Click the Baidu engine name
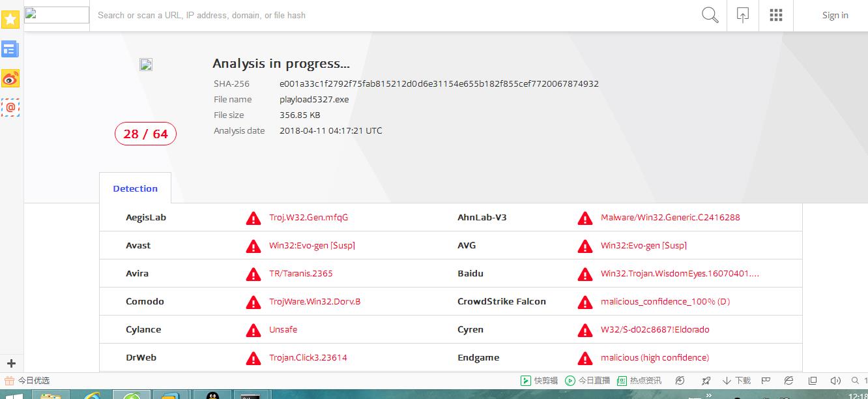 [470, 273]
